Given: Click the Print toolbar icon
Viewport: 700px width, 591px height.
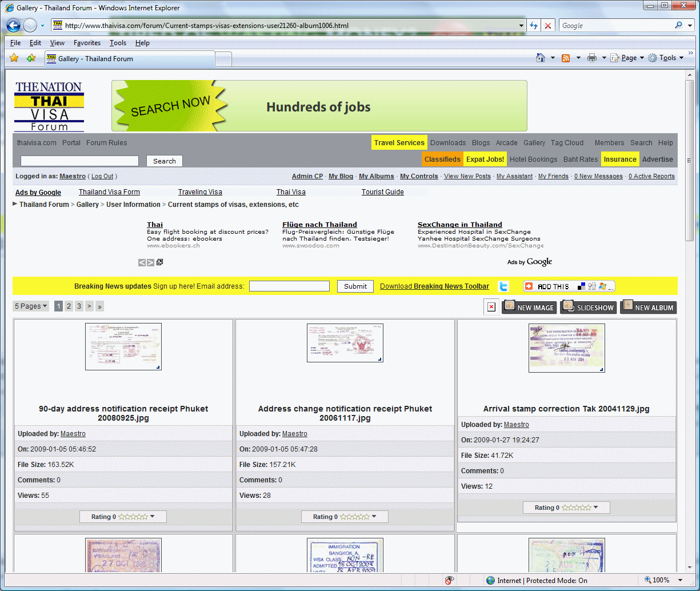Looking at the screenshot, I should (x=592, y=58).
